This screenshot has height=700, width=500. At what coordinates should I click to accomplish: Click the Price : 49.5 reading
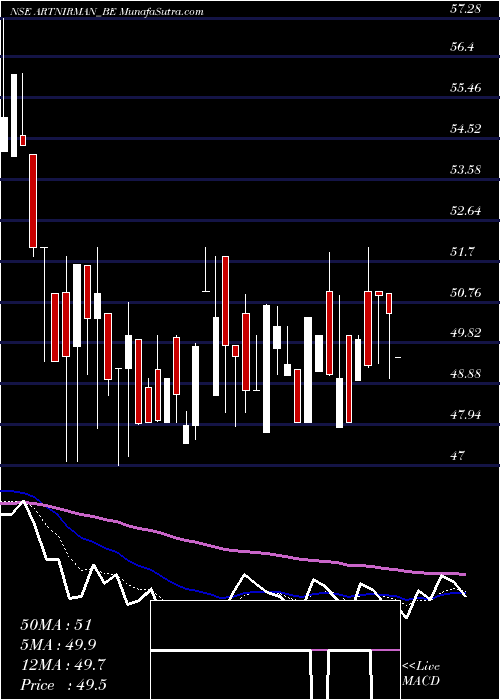point(63,685)
